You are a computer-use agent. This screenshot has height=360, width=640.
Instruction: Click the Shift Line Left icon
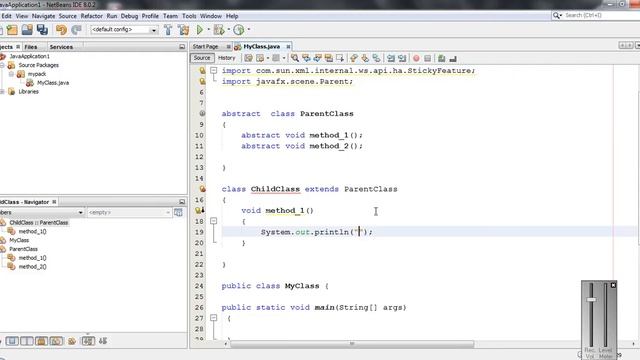391,58
